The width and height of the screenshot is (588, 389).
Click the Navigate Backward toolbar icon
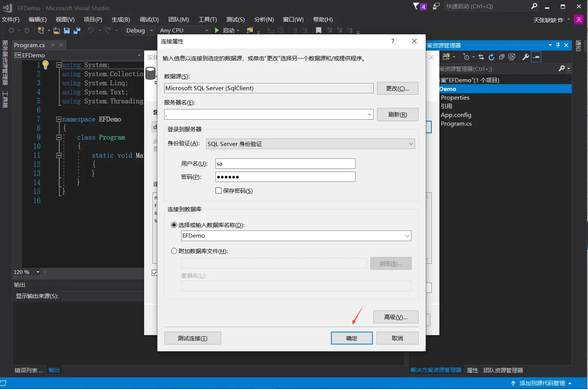point(11,31)
